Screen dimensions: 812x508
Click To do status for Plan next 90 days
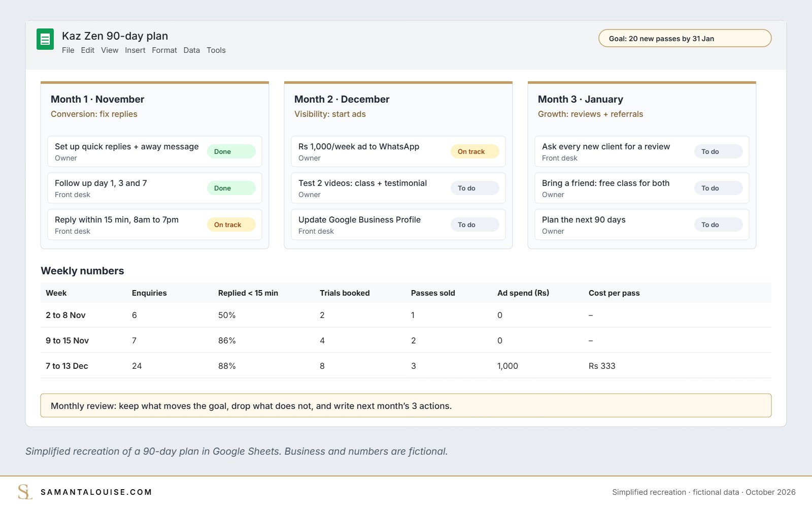[718, 225]
